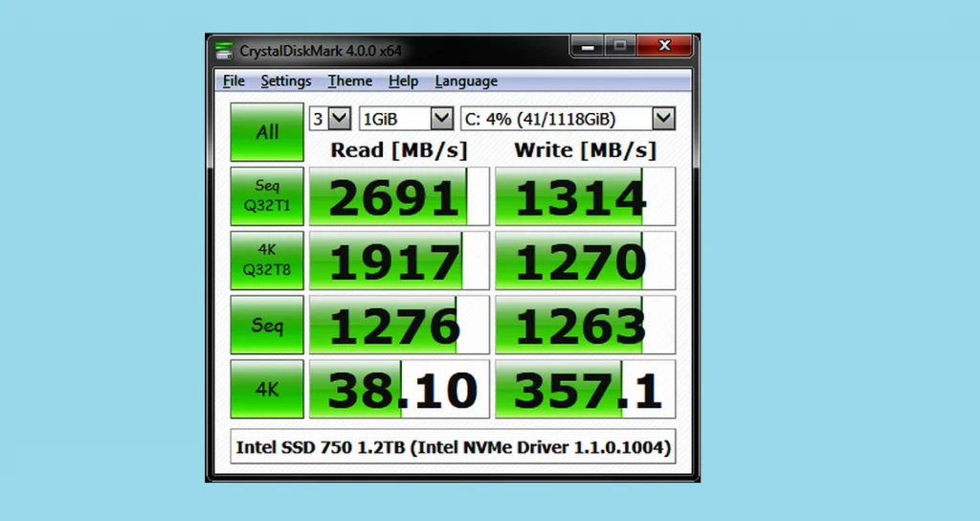This screenshot has height=521, width=980.
Task: Select the 4K read value 38.10
Action: (399, 389)
